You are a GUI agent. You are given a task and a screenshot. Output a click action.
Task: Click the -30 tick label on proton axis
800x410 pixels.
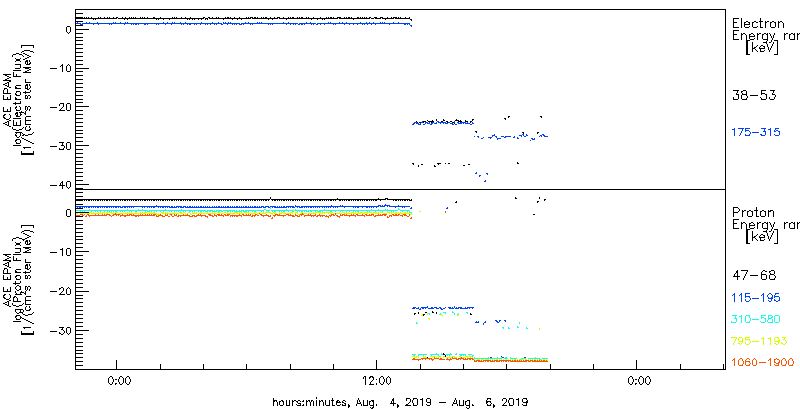[59, 330]
